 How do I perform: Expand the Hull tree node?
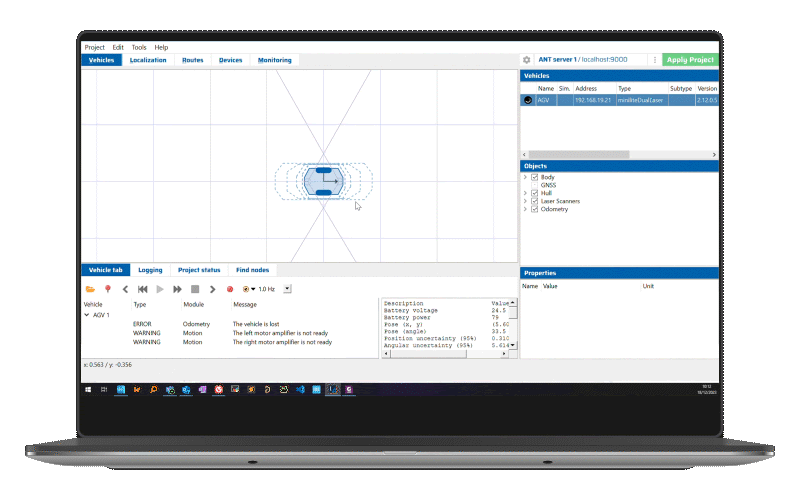[x=525, y=193]
